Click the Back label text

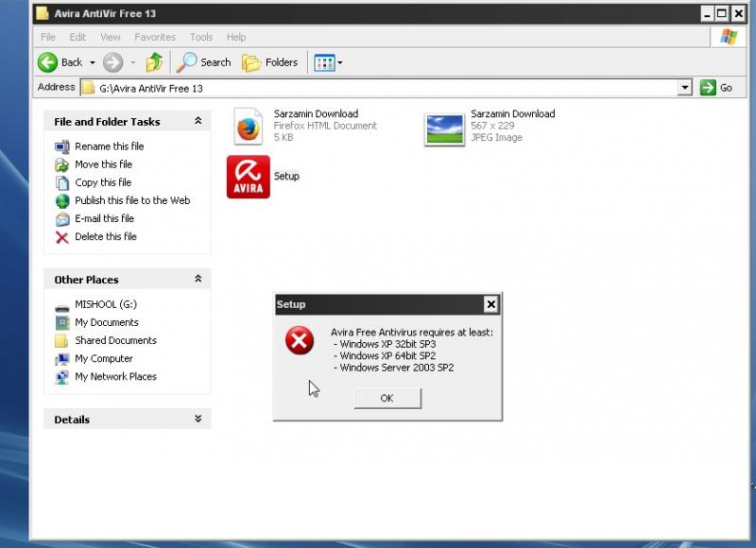click(72, 62)
